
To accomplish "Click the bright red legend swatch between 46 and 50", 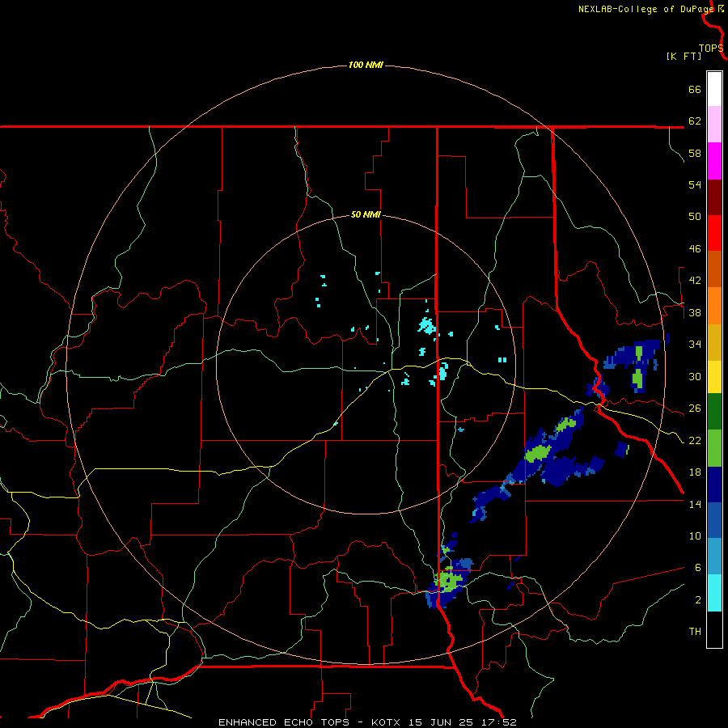I will pos(714,233).
